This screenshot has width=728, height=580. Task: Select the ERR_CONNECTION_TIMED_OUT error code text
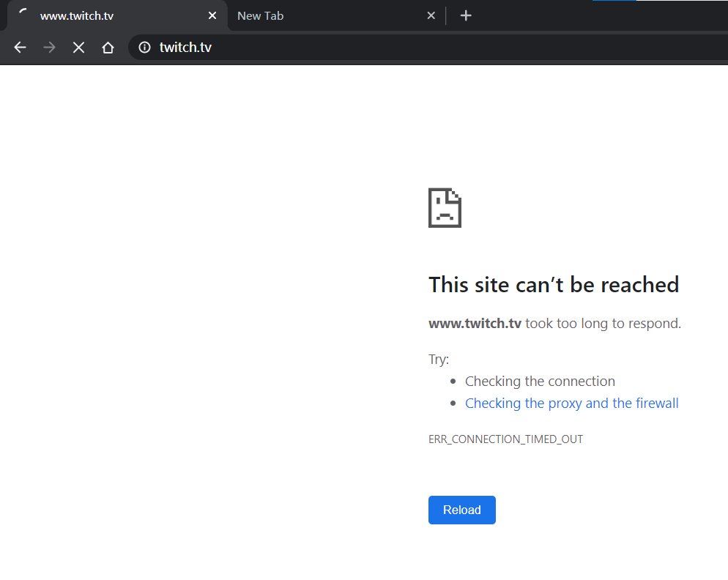pos(505,439)
